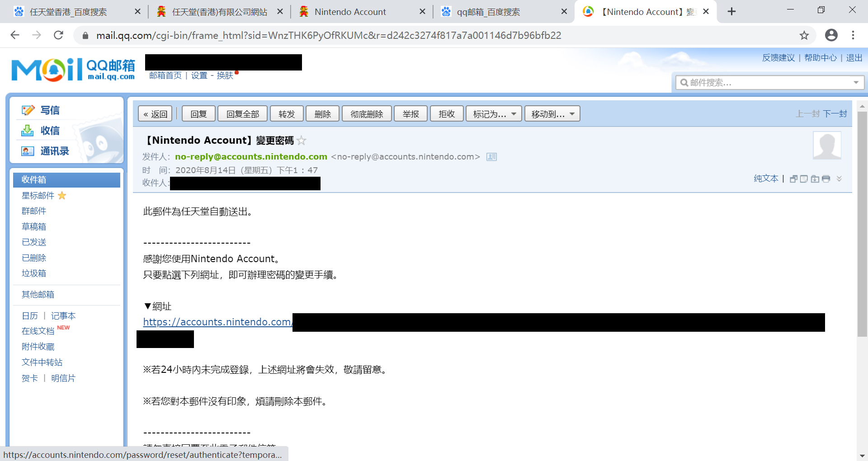Expand mail search options arrow
Screen dimensions: 868x461
coord(856,83)
